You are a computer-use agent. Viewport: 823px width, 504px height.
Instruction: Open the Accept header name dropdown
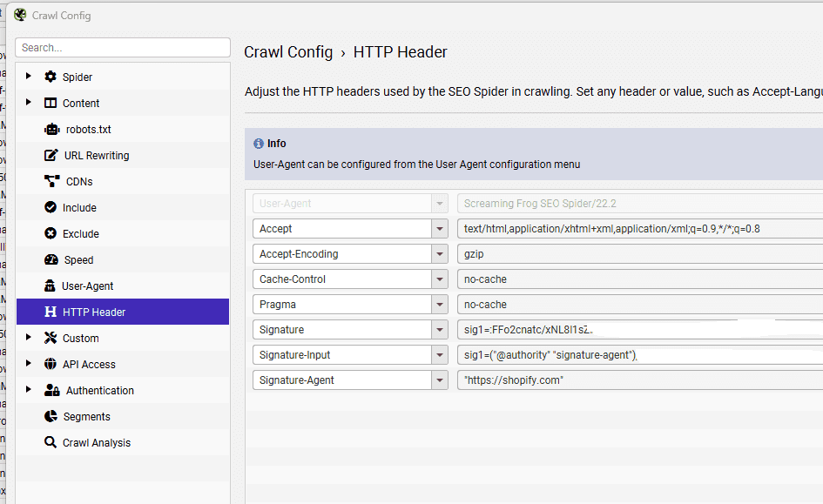tap(440, 229)
